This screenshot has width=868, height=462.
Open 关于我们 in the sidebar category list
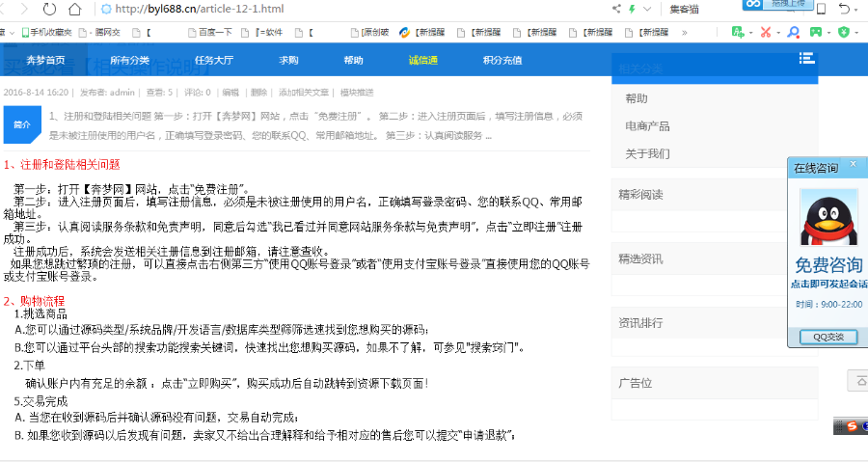[x=647, y=153]
